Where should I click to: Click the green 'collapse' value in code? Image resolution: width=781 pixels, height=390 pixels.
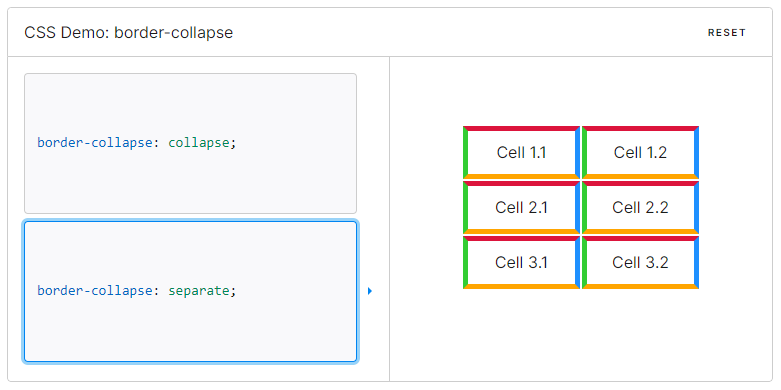pos(199,143)
